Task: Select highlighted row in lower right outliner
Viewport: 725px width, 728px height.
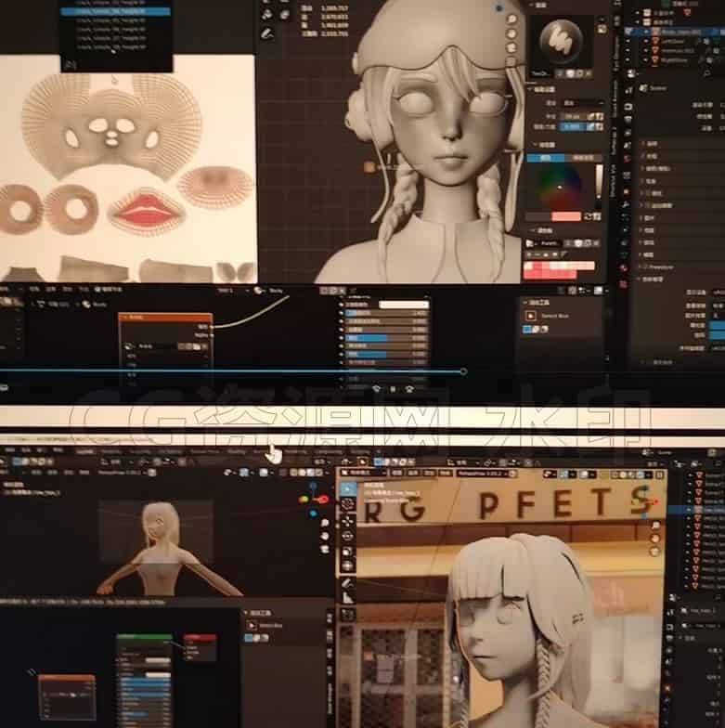Action: click(696, 511)
